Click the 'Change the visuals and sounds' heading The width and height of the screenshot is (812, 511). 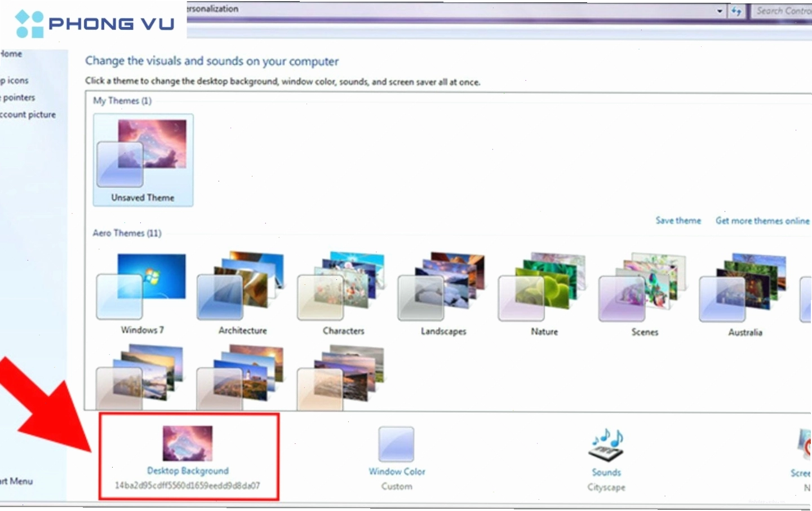[x=212, y=61]
